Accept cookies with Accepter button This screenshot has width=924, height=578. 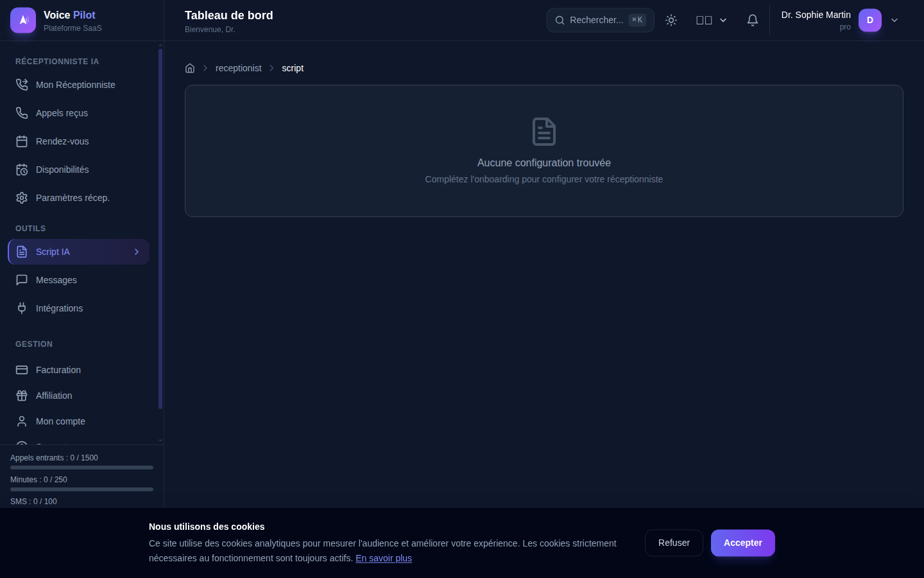pos(743,543)
